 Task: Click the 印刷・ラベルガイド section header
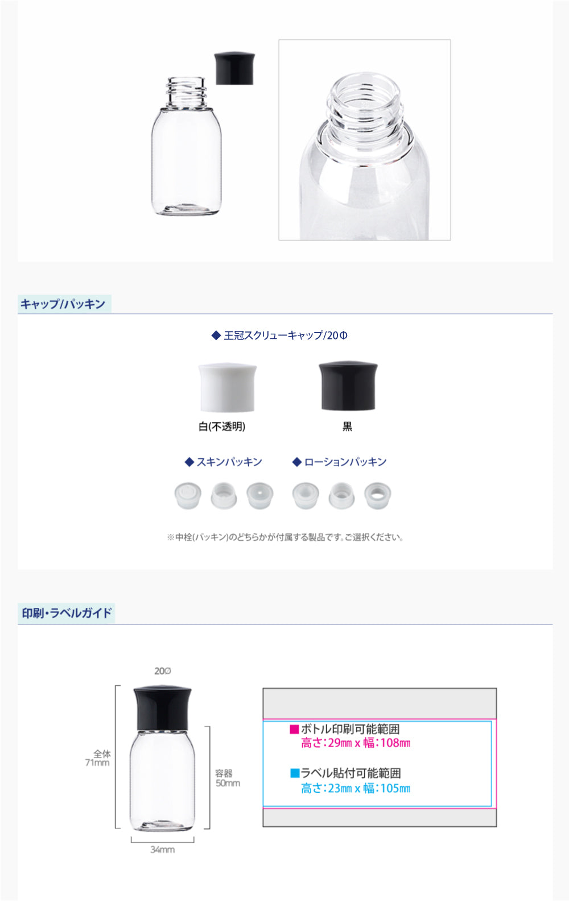pyautogui.click(x=67, y=613)
